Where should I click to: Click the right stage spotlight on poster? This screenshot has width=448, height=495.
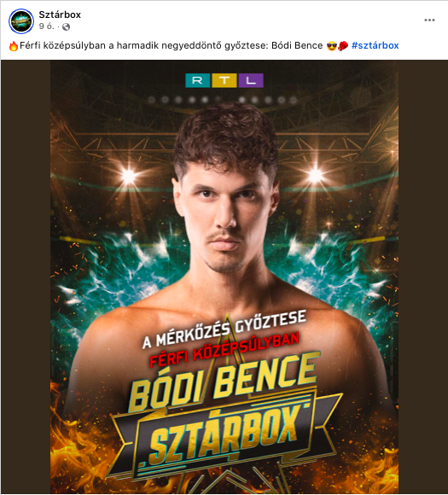[315, 175]
